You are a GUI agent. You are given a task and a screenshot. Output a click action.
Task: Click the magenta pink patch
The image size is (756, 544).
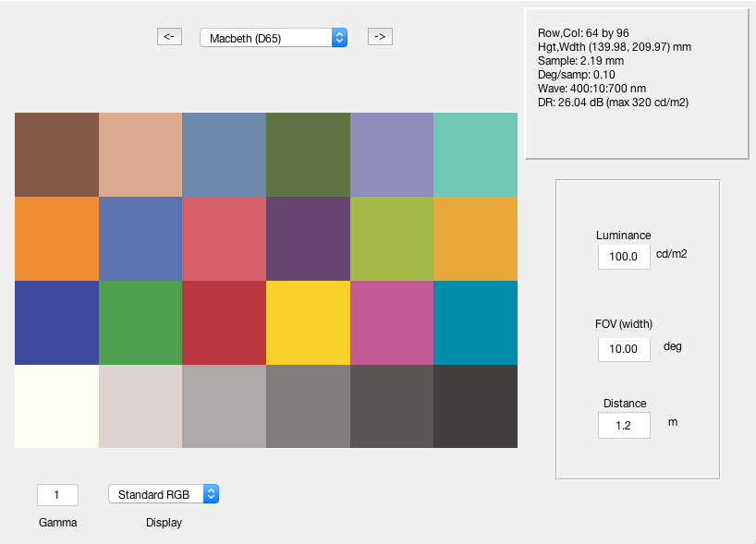tap(392, 322)
